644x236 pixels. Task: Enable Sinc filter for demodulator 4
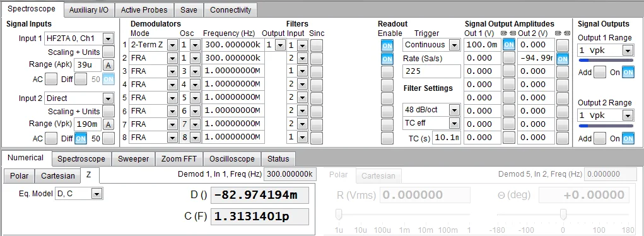[x=317, y=85]
